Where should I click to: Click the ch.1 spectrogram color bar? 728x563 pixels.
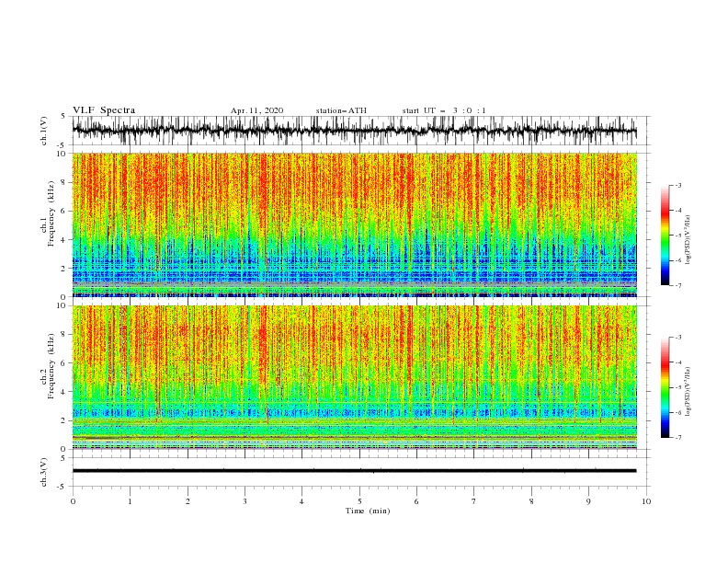[665, 236]
